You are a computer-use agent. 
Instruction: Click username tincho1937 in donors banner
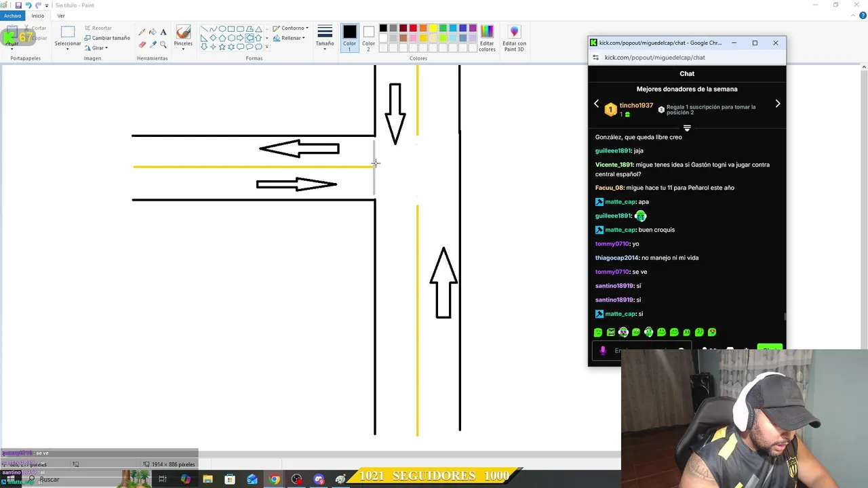(636, 106)
